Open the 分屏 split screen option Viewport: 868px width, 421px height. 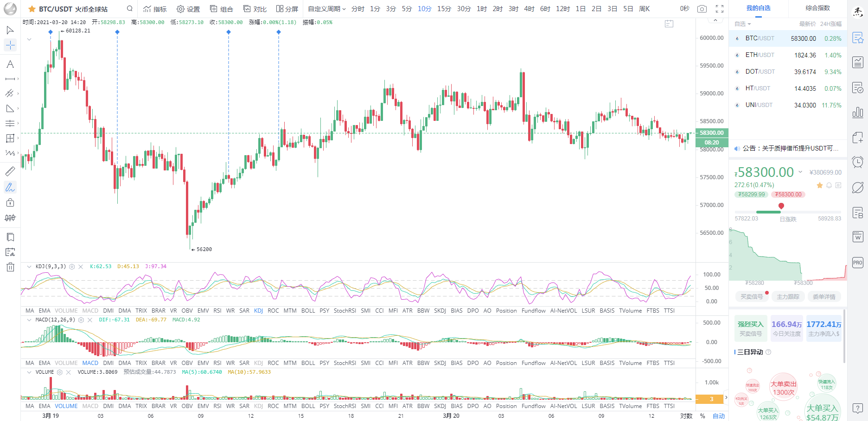287,9
